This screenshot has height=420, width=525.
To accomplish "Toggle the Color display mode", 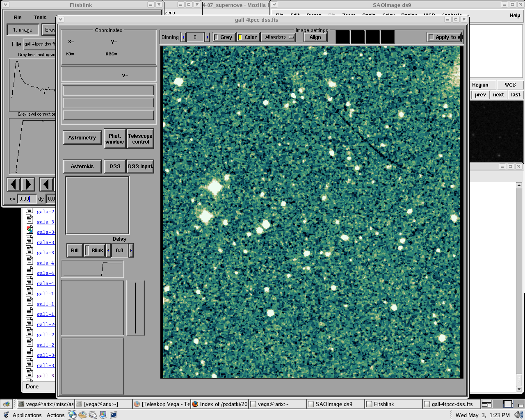I will [x=248, y=37].
